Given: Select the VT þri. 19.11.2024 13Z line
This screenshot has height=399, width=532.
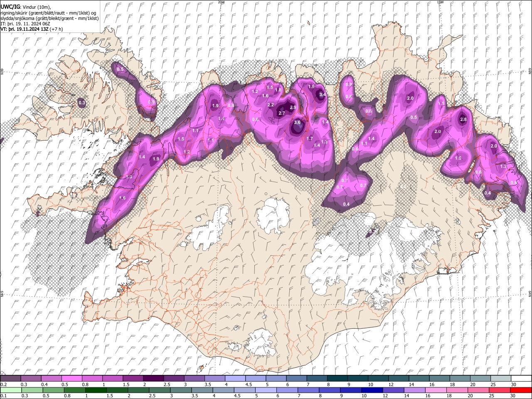Looking at the screenshot, I should pos(32,29).
